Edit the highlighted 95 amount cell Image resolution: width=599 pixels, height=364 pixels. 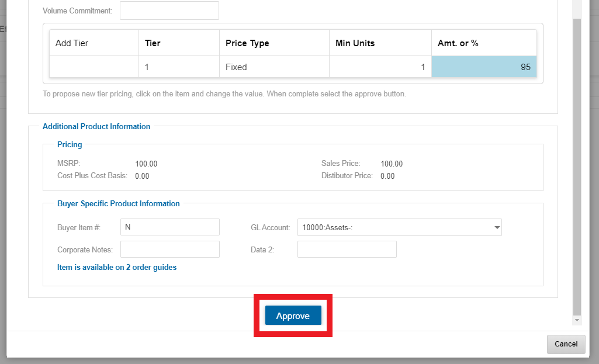[484, 67]
